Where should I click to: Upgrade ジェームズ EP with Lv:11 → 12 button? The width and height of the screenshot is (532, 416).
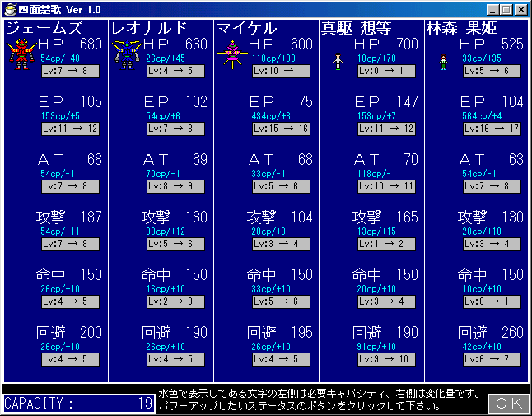(70, 129)
